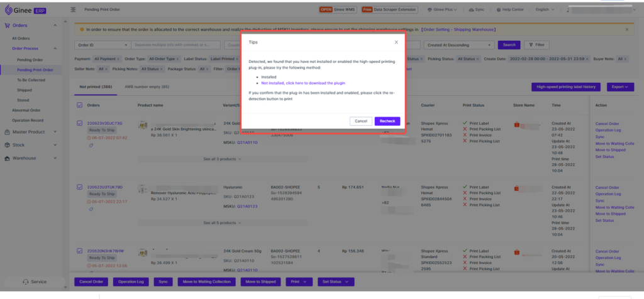Expand the Warehouse menu
644x299 pixels.
(55, 158)
